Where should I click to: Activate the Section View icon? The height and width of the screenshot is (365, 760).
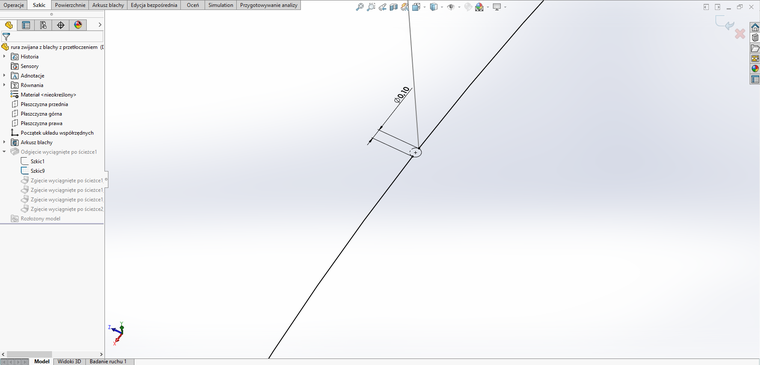point(393,7)
